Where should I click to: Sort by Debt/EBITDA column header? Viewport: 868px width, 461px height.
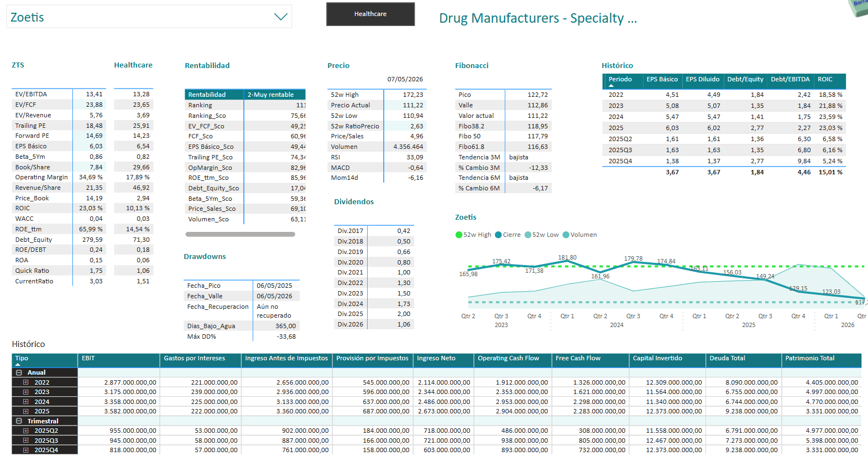click(x=790, y=79)
